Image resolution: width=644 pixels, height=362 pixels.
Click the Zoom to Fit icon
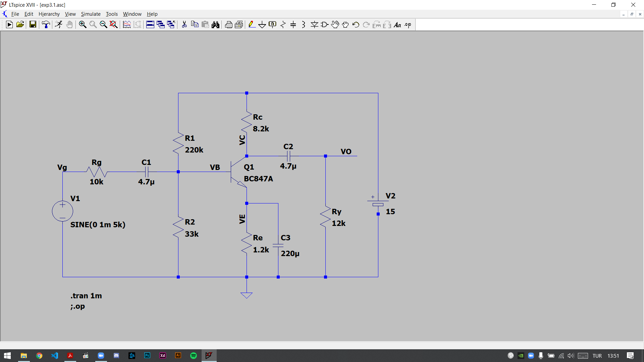click(114, 24)
